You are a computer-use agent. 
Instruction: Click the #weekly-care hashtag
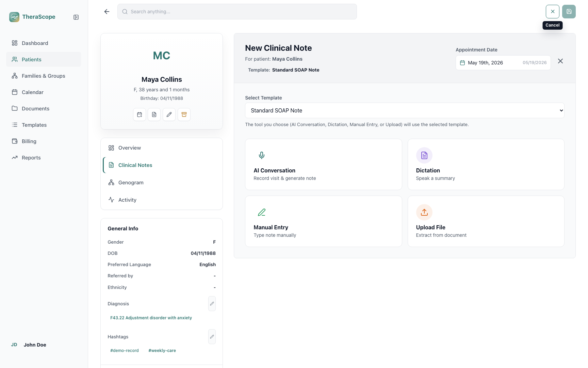click(x=162, y=351)
